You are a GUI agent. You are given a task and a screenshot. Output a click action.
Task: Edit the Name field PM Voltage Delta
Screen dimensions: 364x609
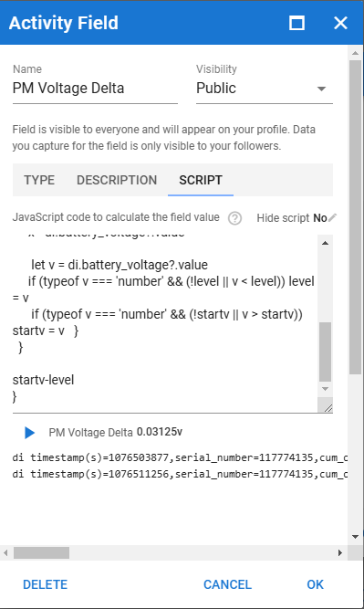pos(95,89)
